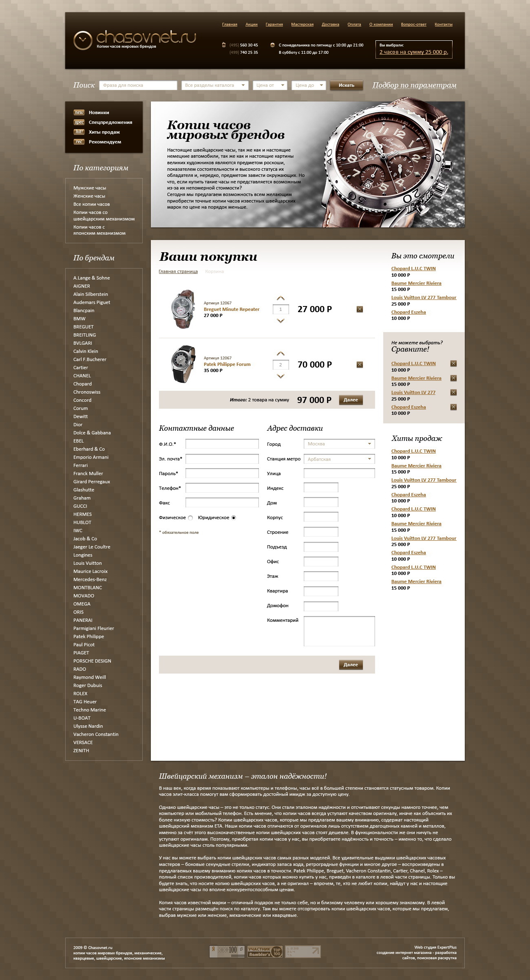Open the Гарантия top menu item

pyautogui.click(x=274, y=24)
